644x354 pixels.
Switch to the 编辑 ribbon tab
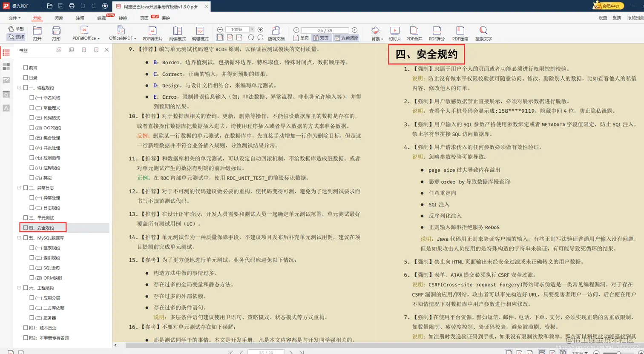tap(101, 18)
